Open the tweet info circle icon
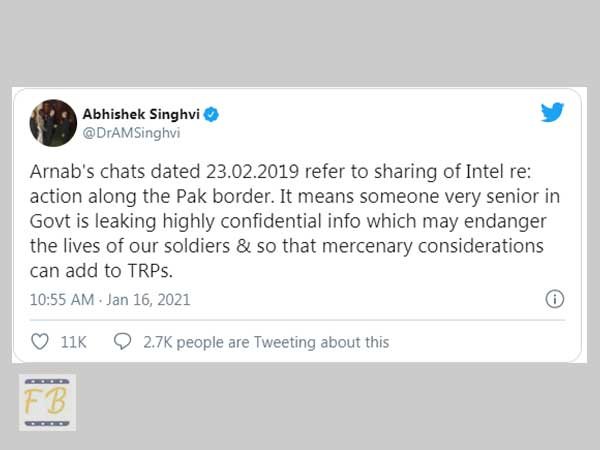The width and height of the screenshot is (600, 450). coord(554,299)
